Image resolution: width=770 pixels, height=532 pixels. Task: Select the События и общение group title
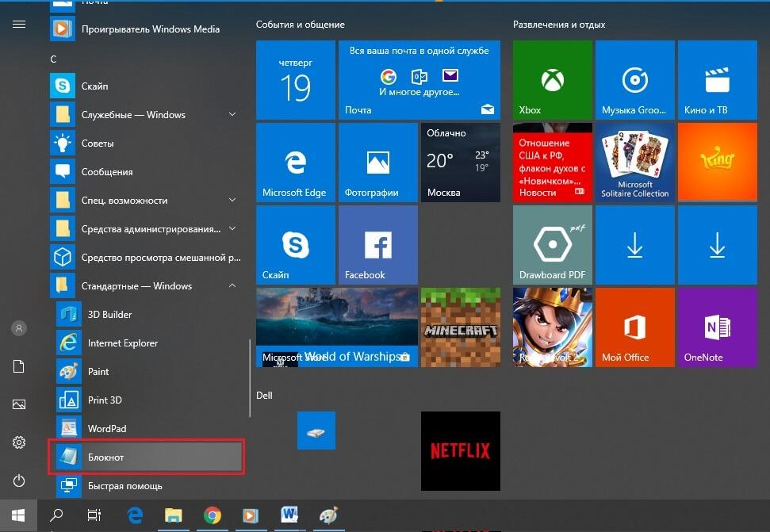pyautogui.click(x=300, y=25)
